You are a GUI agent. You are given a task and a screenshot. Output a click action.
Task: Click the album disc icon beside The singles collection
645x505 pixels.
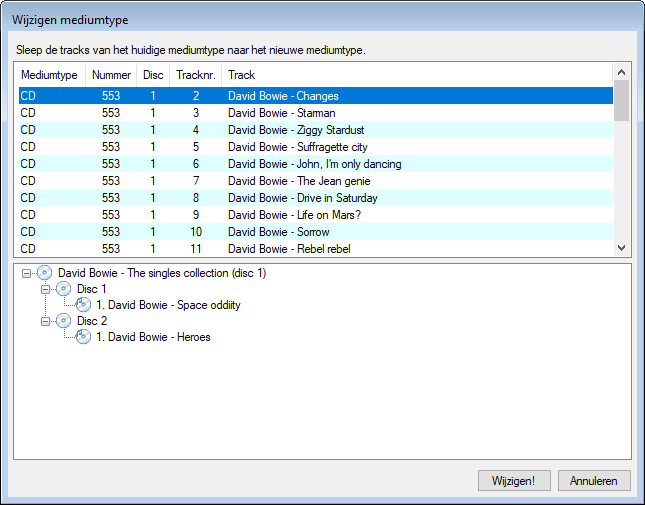(x=44, y=273)
